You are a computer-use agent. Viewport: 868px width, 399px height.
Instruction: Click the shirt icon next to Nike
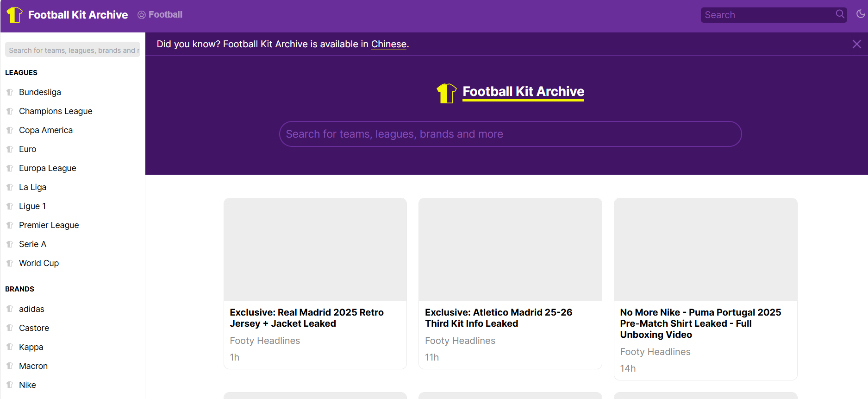10,385
